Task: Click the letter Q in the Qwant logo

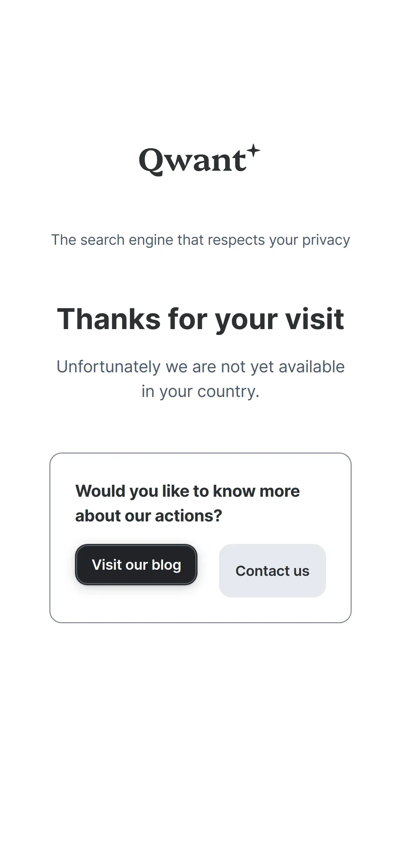Action: (x=150, y=161)
